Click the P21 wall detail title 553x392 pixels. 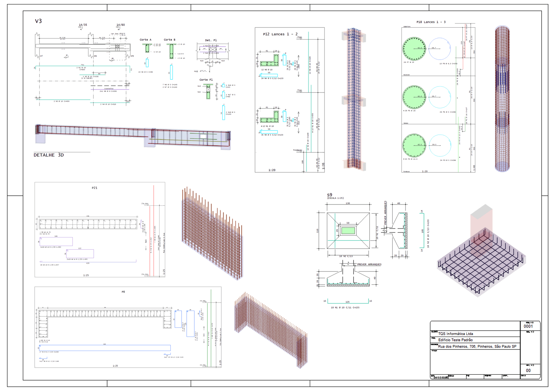click(95, 188)
